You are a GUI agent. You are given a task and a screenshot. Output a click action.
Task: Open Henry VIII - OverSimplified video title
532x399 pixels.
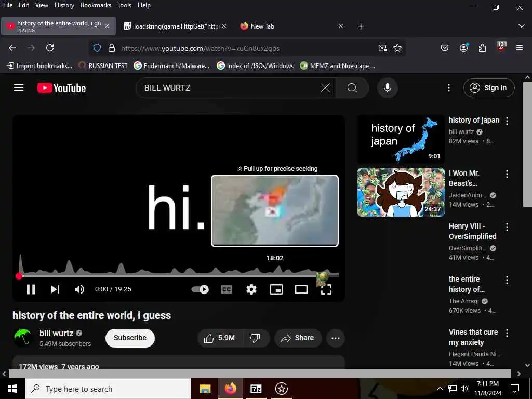473,231
